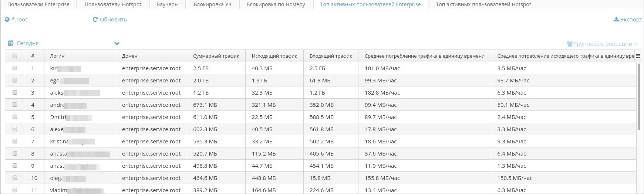Open the Пользователи Hotspot tab
644x194 pixels.
pyautogui.click(x=113, y=4)
